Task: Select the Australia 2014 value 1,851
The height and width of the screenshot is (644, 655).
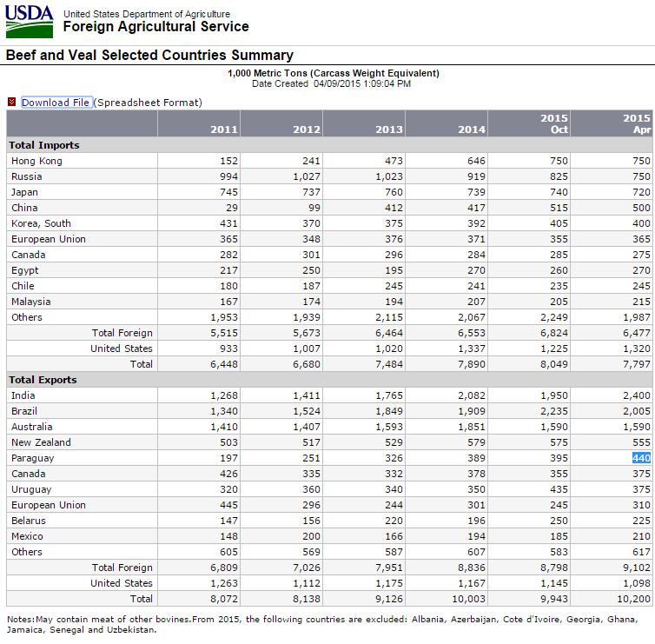Action: click(x=469, y=427)
